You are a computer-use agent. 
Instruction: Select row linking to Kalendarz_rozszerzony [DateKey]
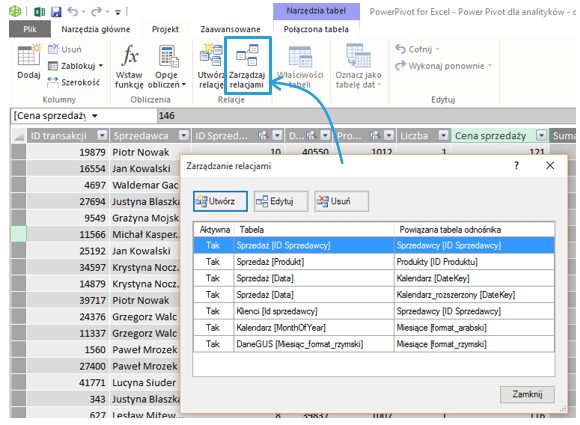[x=374, y=295]
